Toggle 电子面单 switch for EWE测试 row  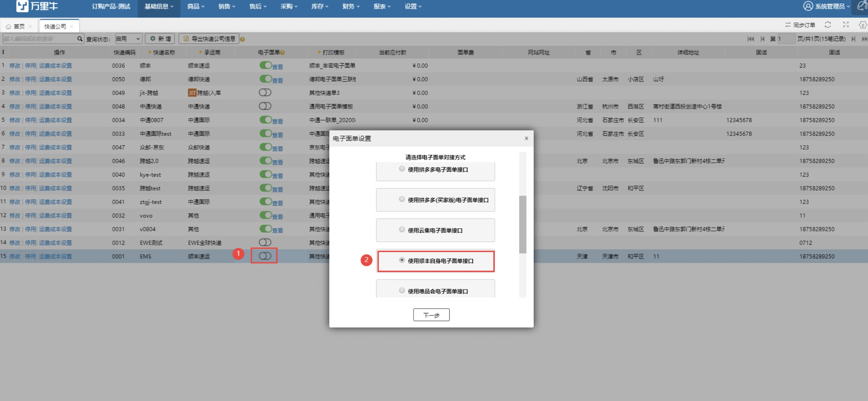265,242
